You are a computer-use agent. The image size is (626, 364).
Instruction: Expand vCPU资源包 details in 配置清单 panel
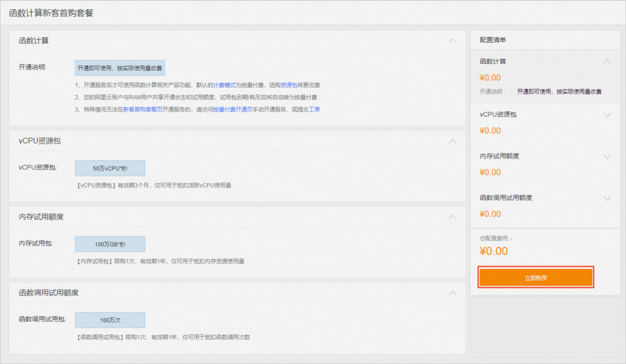click(x=607, y=114)
